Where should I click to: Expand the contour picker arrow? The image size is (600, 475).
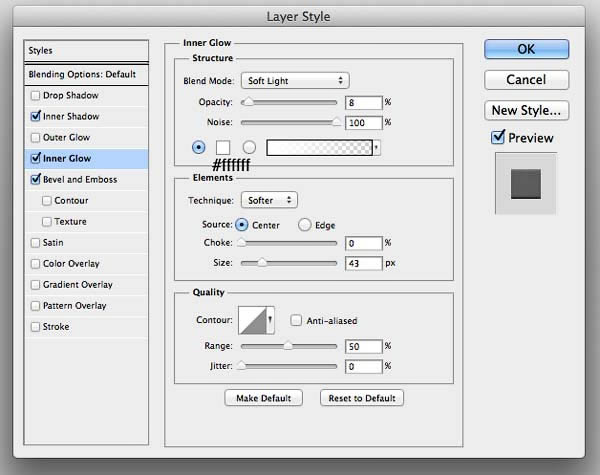pyautogui.click(x=270, y=320)
